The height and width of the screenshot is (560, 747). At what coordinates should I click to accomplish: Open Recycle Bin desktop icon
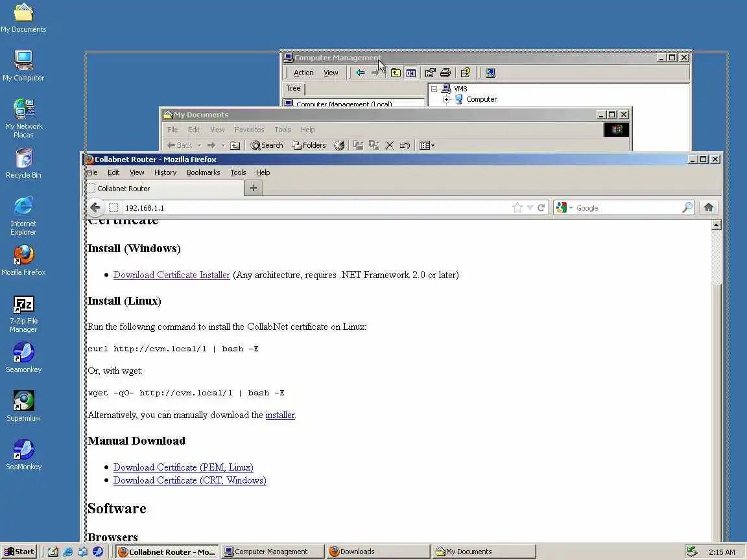[23, 163]
